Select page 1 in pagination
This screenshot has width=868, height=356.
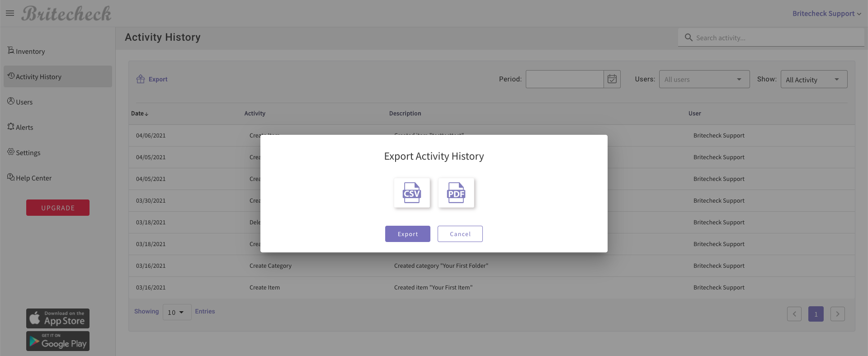tap(816, 314)
